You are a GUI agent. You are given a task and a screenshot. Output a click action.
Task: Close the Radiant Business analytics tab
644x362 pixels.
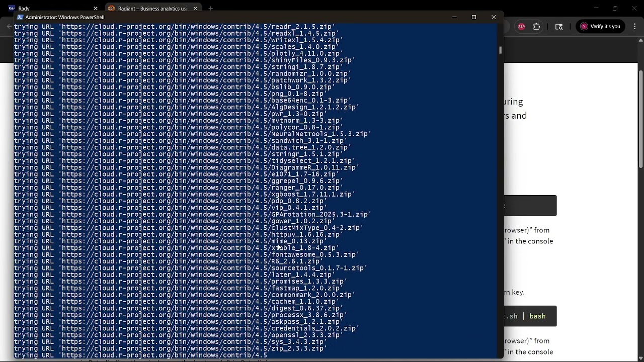click(195, 9)
